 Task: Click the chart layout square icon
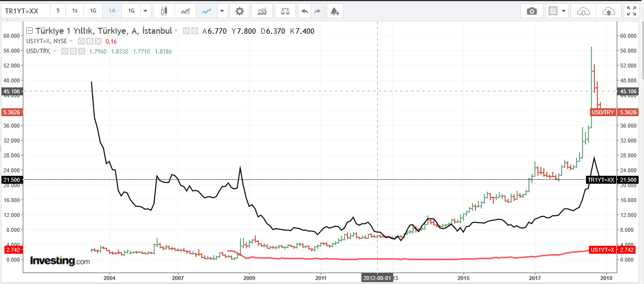(553, 11)
